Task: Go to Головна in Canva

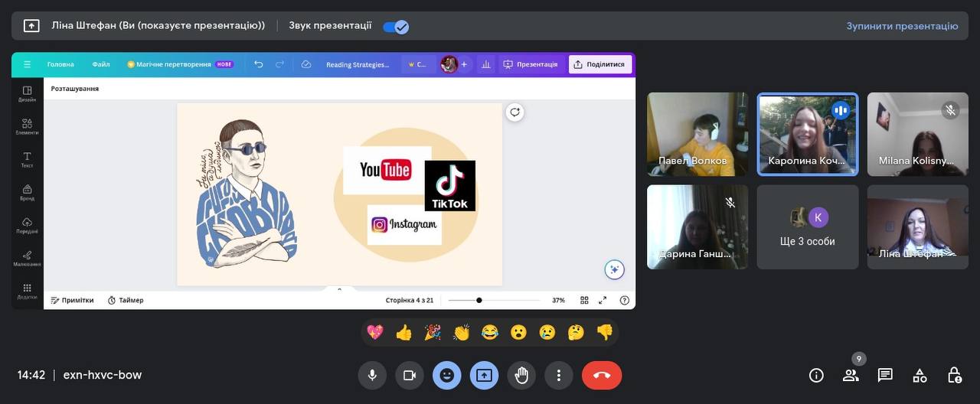Action: point(60,64)
